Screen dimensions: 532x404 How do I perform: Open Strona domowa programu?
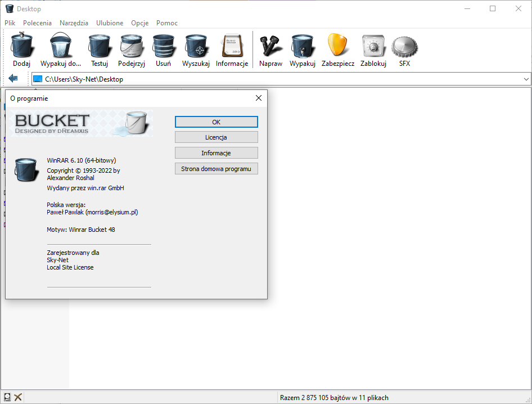[x=217, y=169]
